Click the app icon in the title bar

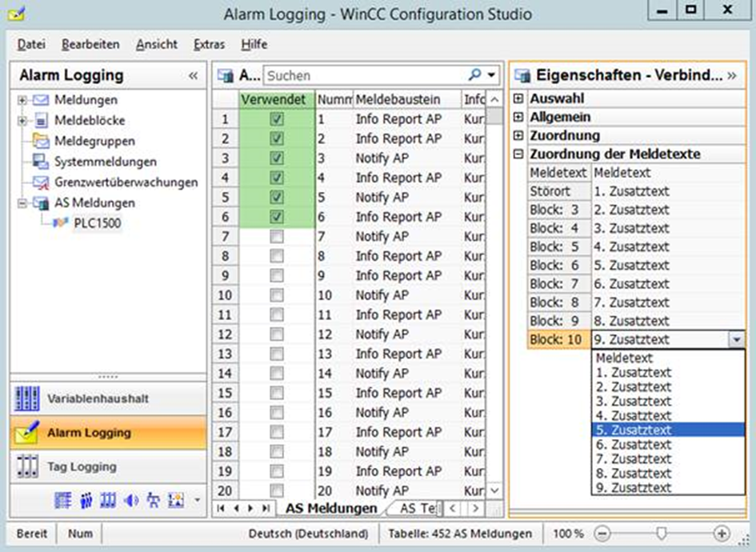tap(16, 13)
